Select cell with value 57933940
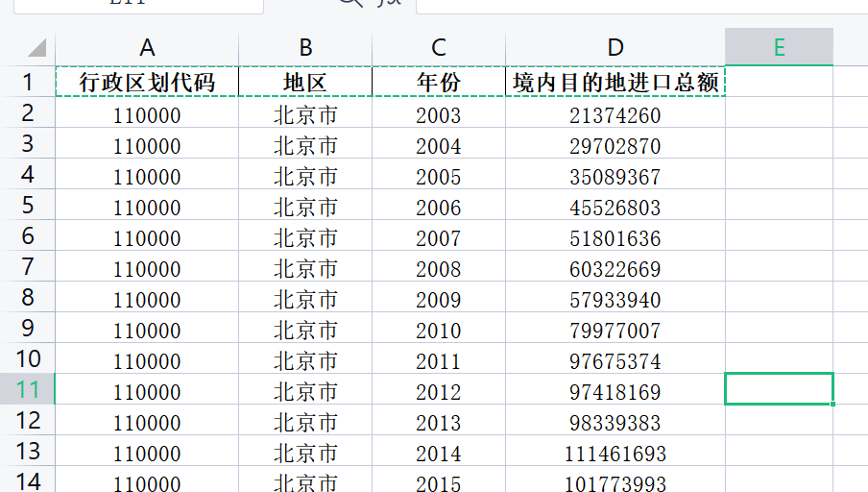This screenshot has height=492, width=868. [615, 297]
